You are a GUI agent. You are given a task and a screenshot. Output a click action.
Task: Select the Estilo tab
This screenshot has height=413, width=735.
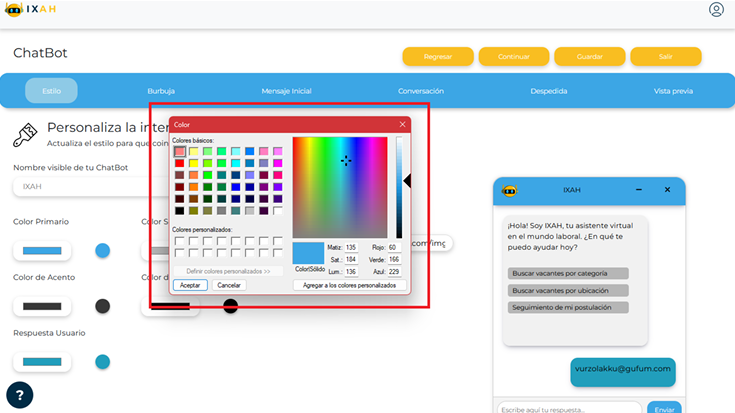[52, 91]
